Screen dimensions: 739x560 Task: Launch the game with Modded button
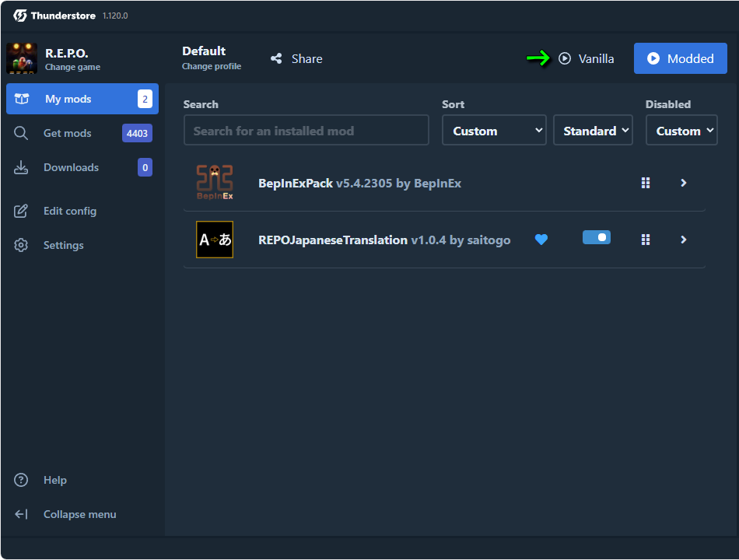(680, 58)
